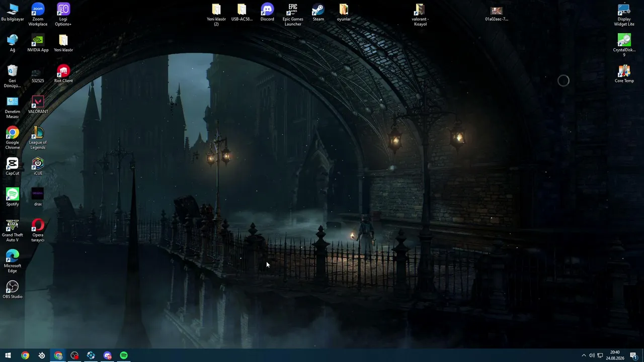Select the Yeni klasör folder

click(63, 43)
